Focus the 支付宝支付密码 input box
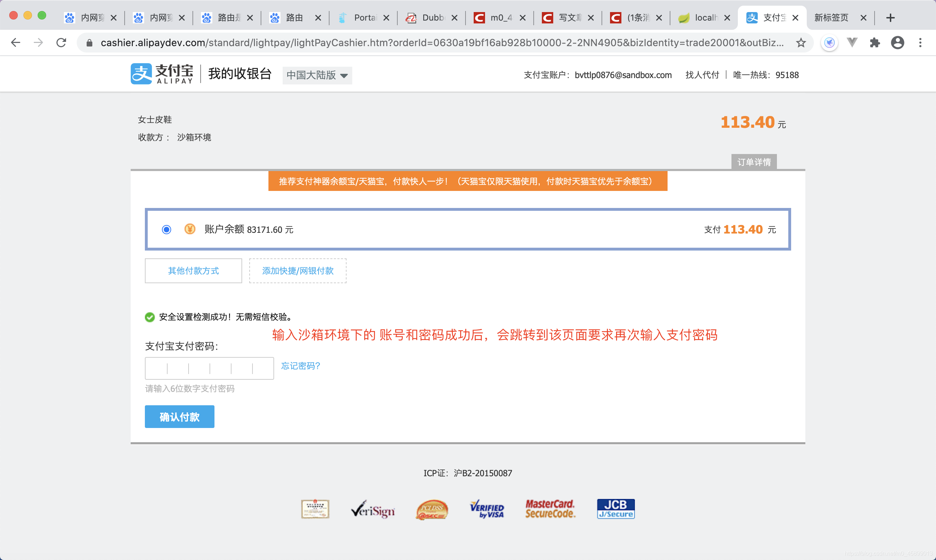This screenshot has height=560, width=936. [x=209, y=368]
